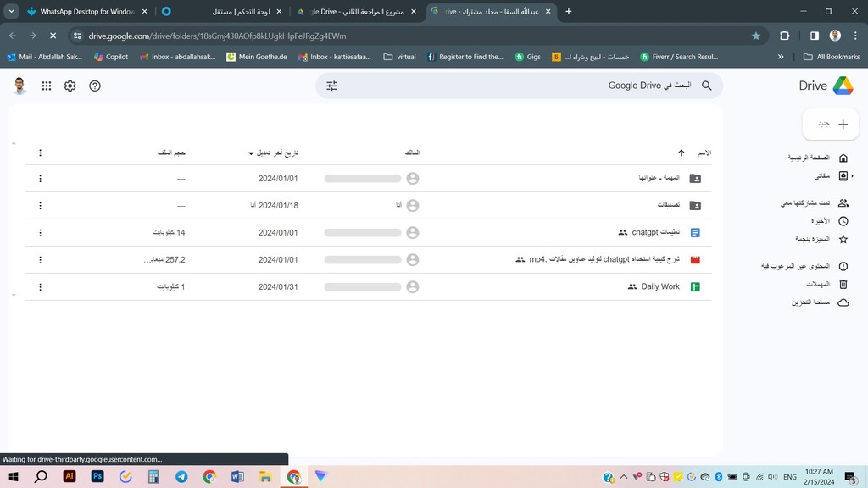Expand My Drive tree arrow

[853, 176]
